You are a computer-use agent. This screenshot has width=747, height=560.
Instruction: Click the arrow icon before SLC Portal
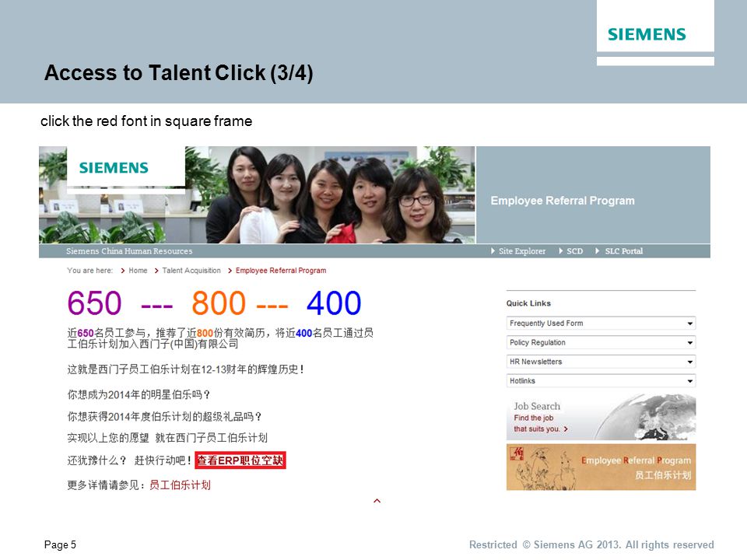click(598, 251)
